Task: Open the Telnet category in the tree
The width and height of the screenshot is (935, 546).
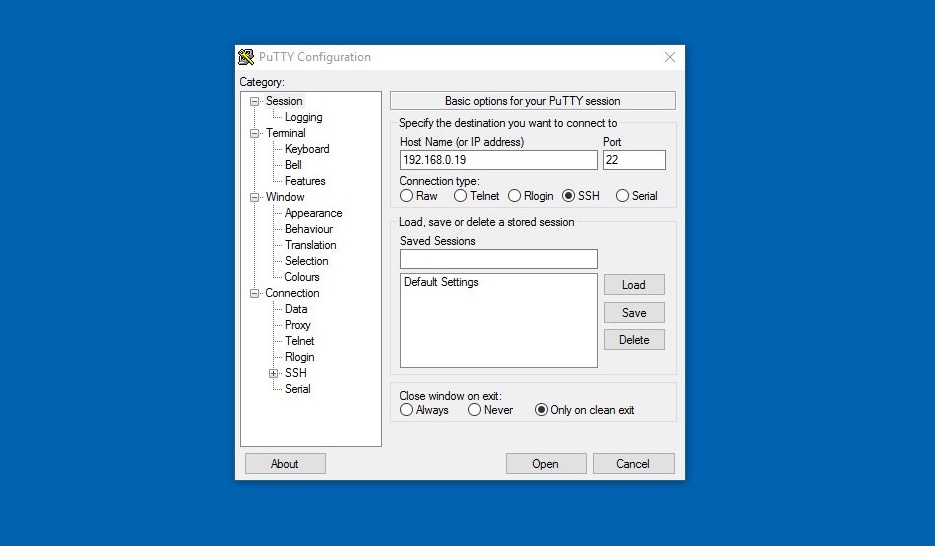Action: pyautogui.click(x=299, y=341)
